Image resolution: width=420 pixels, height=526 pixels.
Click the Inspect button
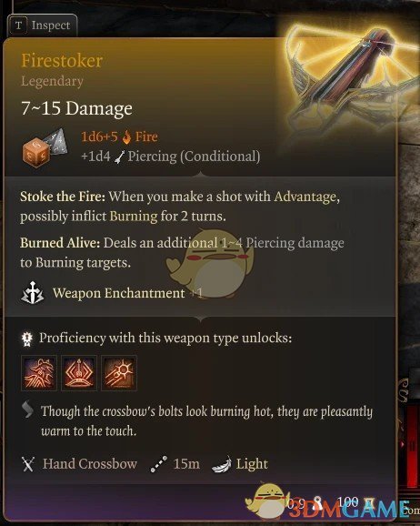(x=42, y=25)
